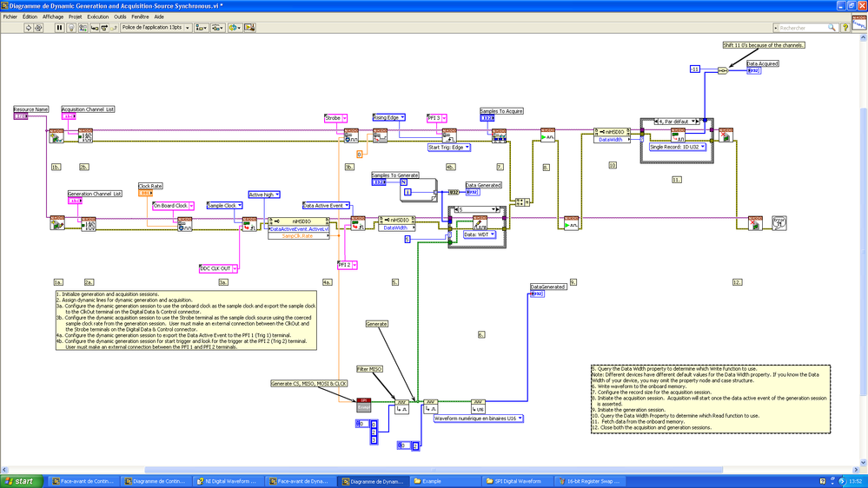Open the Aide menu
868x488 pixels.
tap(159, 16)
